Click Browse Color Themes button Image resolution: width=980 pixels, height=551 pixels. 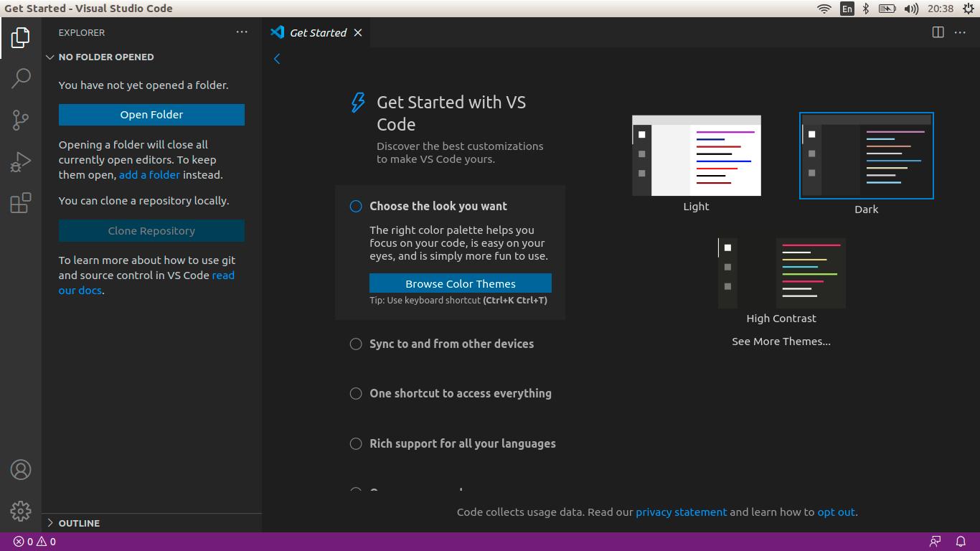pyautogui.click(x=461, y=283)
